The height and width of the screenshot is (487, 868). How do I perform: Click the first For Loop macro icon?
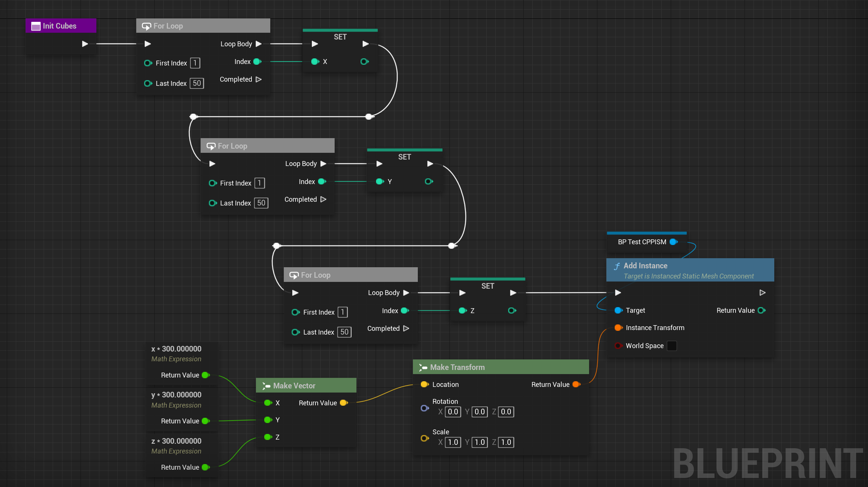(146, 26)
